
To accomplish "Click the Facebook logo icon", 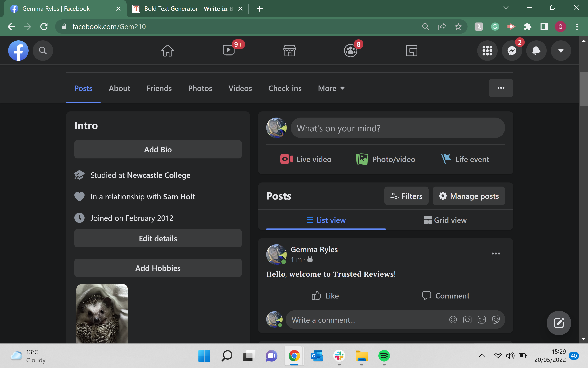I will (x=18, y=51).
